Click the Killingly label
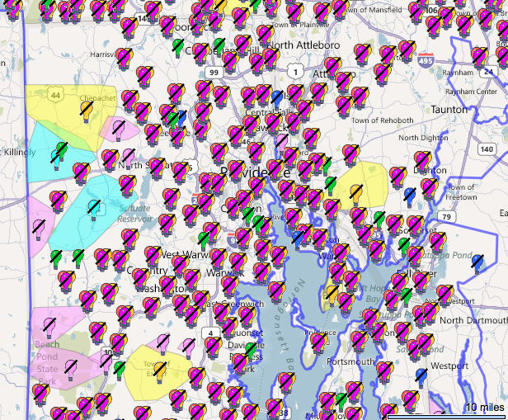 point(20,152)
